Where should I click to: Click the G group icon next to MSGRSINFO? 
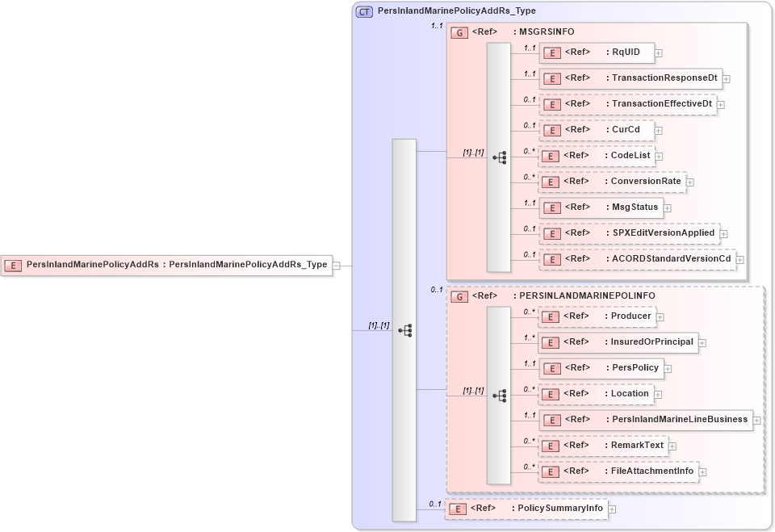coord(459,32)
